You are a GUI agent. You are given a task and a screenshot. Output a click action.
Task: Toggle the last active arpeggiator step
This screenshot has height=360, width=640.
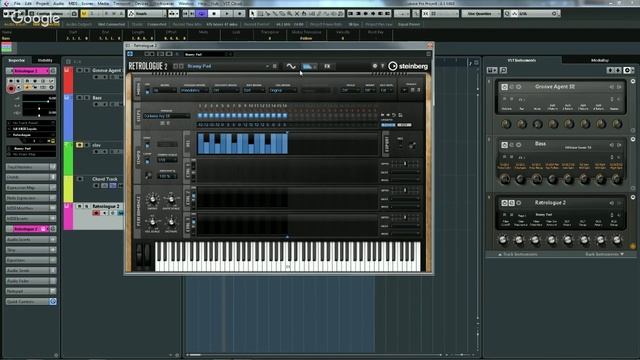pyautogui.click(x=285, y=116)
